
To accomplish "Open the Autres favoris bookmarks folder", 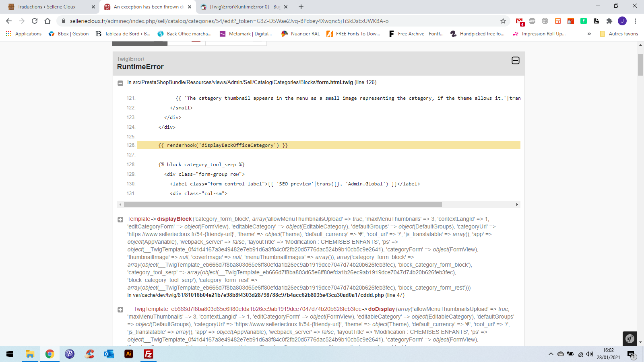I will [619, 34].
